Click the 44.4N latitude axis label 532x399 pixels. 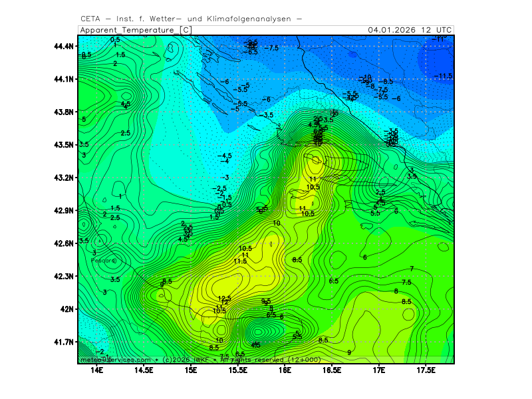(x=65, y=46)
